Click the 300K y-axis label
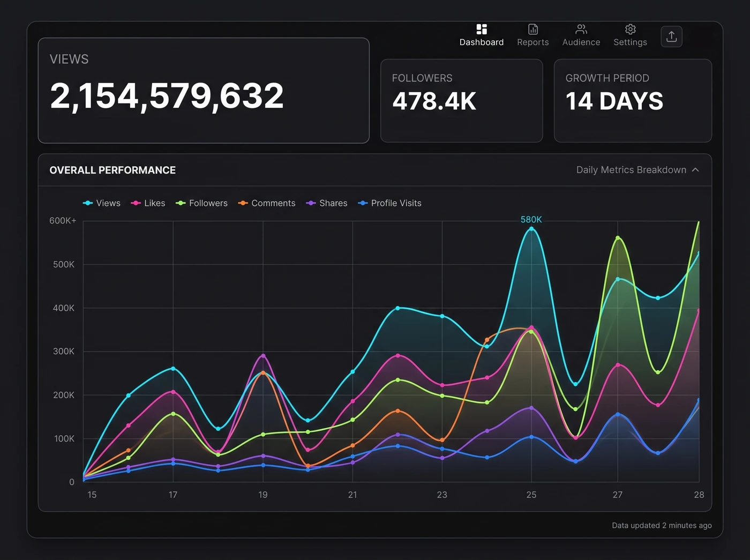Viewport: 750px width, 560px height. pyautogui.click(x=64, y=352)
